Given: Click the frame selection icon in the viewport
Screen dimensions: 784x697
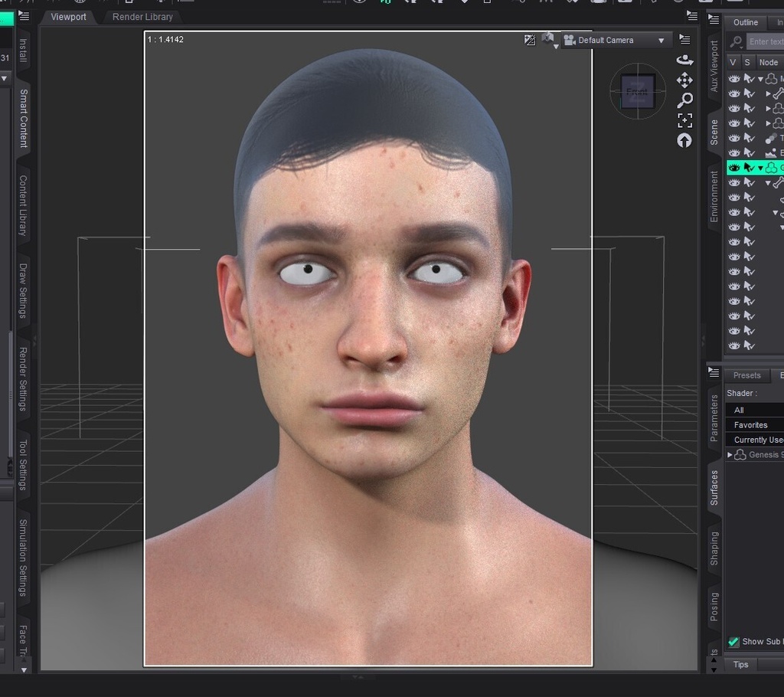Looking at the screenshot, I should coord(684,120).
